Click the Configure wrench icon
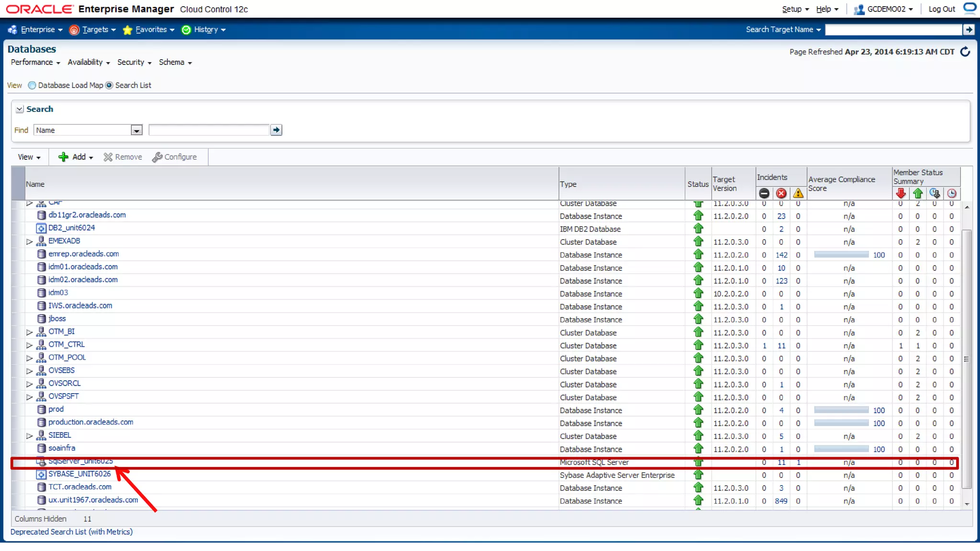 (157, 157)
